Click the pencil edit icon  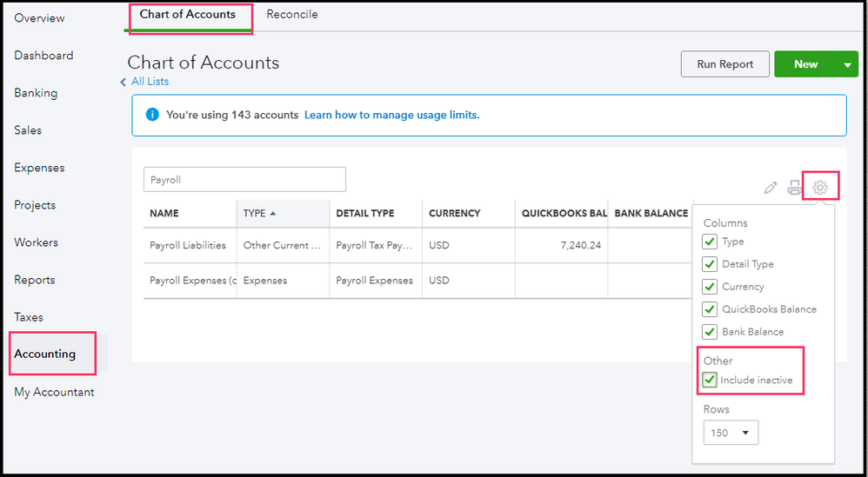click(770, 188)
